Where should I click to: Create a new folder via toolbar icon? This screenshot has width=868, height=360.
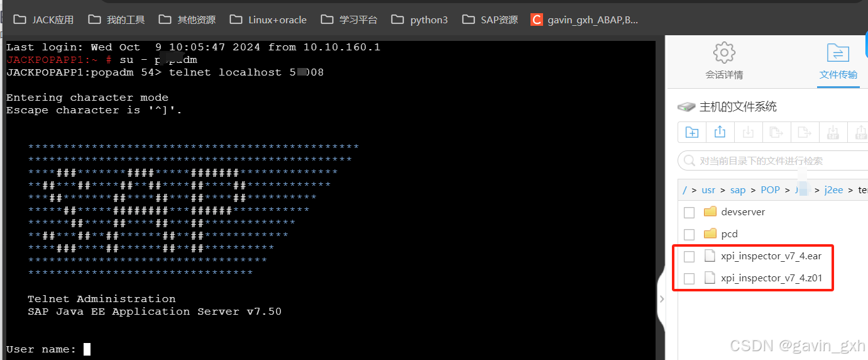[692, 132]
